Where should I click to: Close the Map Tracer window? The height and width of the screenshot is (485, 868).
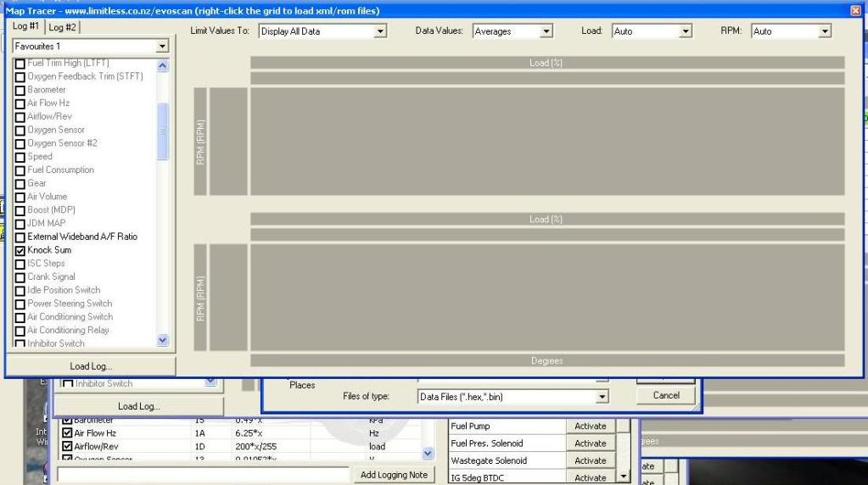(x=855, y=10)
